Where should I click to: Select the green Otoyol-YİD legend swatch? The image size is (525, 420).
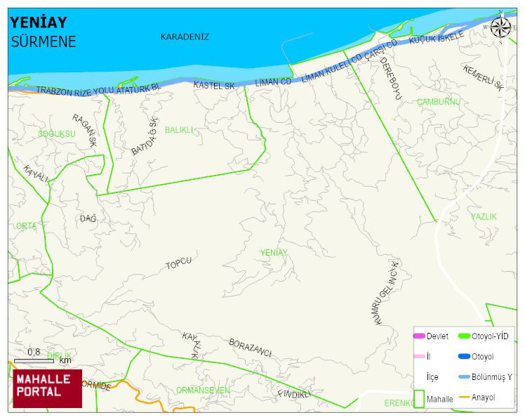tap(464, 336)
